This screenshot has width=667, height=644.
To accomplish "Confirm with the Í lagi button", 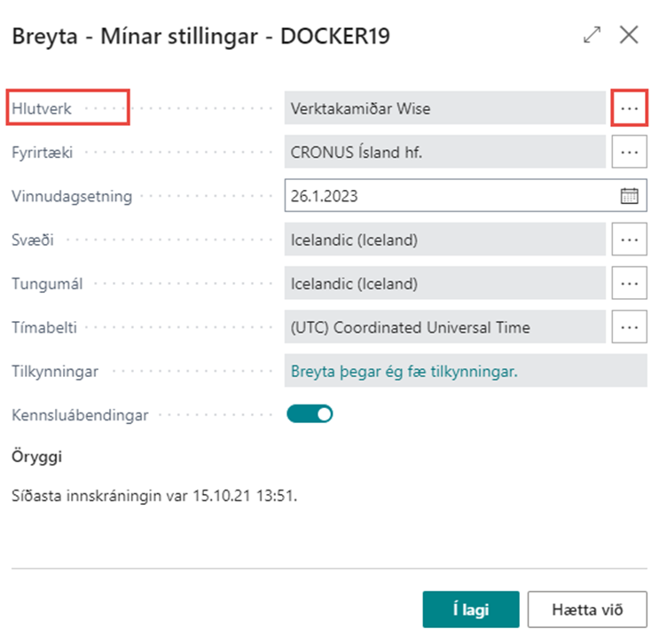I will [x=470, y=609].
